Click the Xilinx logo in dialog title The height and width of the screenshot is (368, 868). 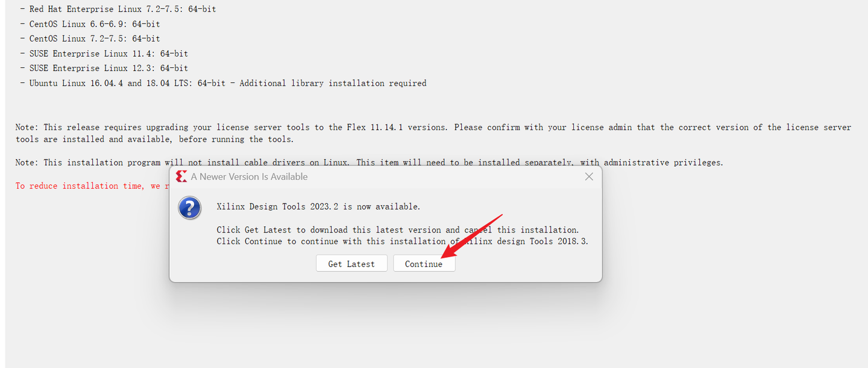(181, 176)
